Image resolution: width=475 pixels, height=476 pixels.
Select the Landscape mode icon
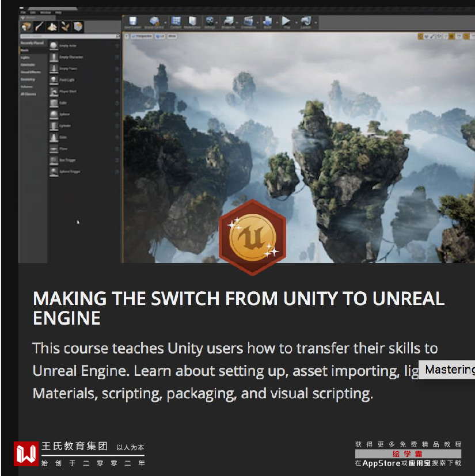[x=52, y=26]
